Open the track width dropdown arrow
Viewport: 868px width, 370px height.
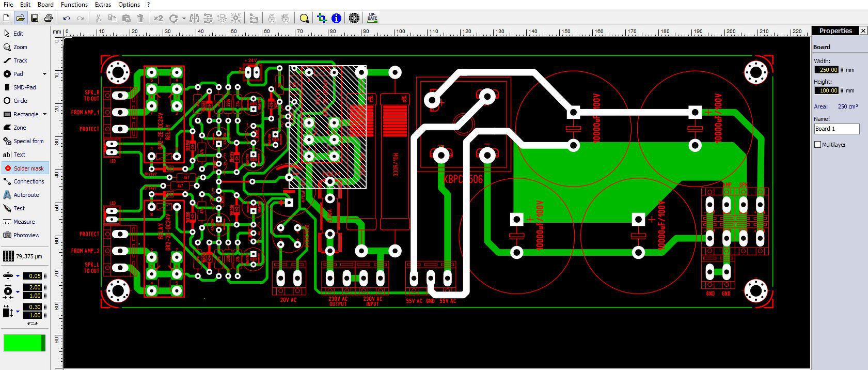click(x=18, y=276)
